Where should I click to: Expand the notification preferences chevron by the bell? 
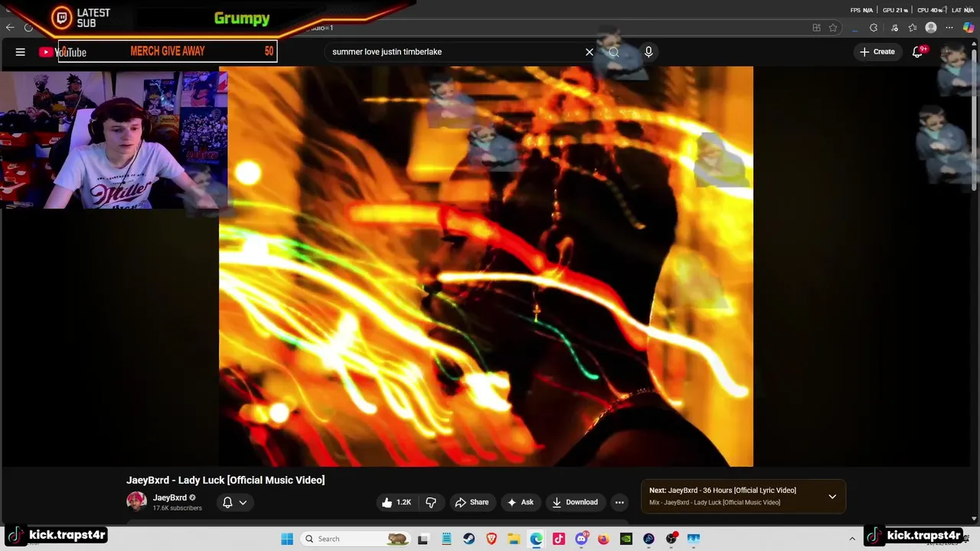tap(243, 503)
